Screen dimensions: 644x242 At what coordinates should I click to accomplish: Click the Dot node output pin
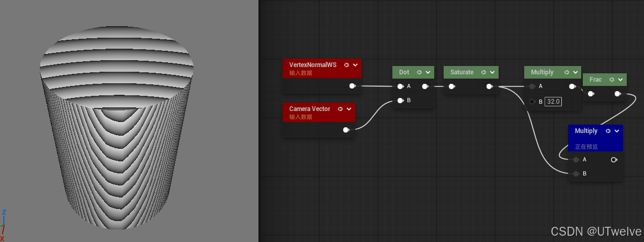pos(425,86)
